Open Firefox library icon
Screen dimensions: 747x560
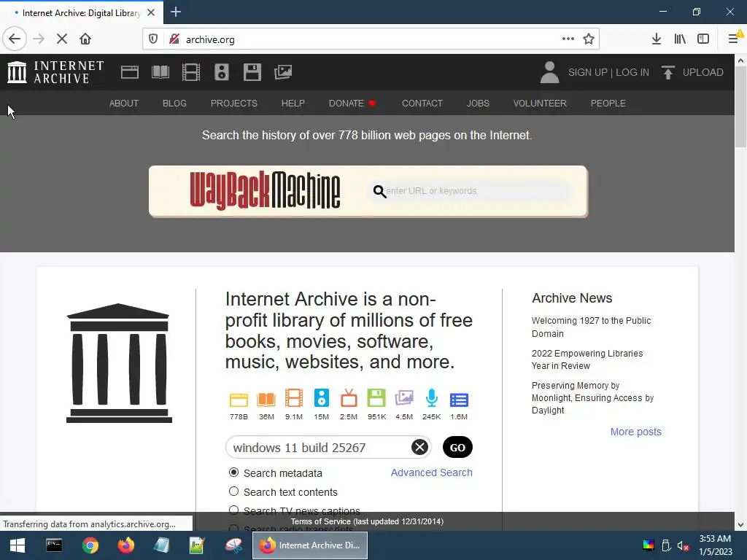680,39
